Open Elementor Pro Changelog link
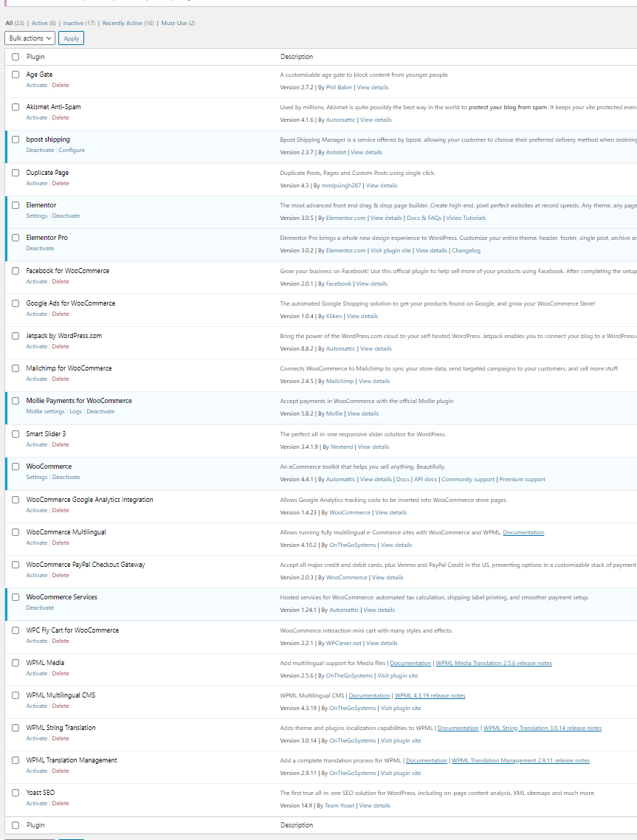Image resolution: width=637 pixels, height=840 pixels. (x=466, y=251)
